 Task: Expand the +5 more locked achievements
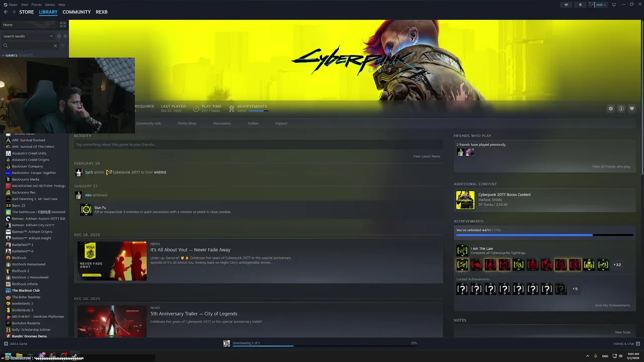pos(575,289)
